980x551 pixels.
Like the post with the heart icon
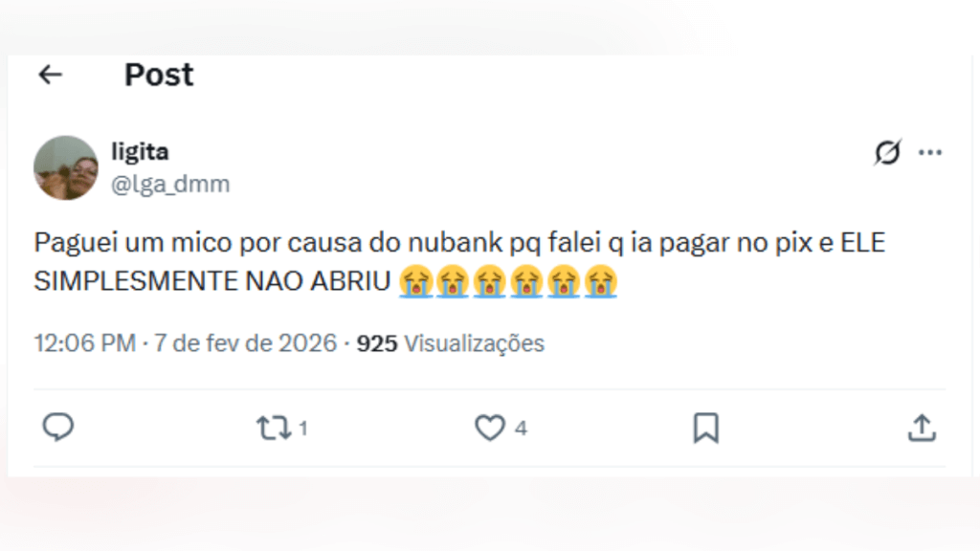pyautogui.click(x=490, y=428)
